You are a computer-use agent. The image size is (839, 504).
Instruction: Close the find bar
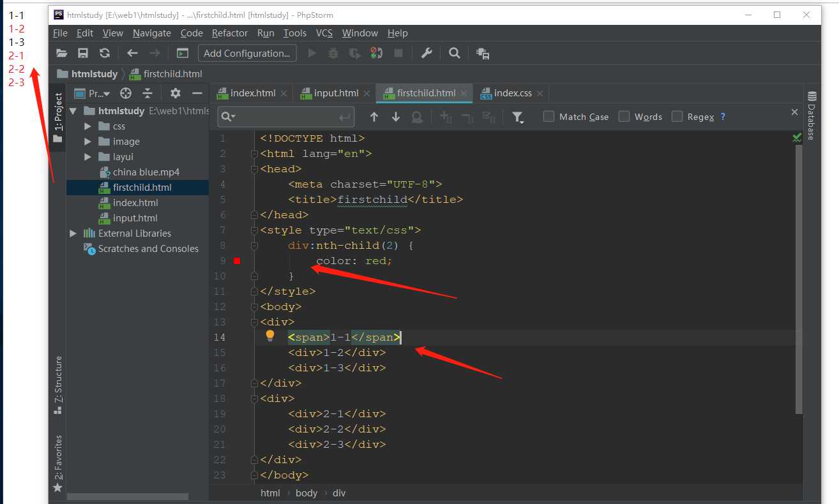pos(794,112)
